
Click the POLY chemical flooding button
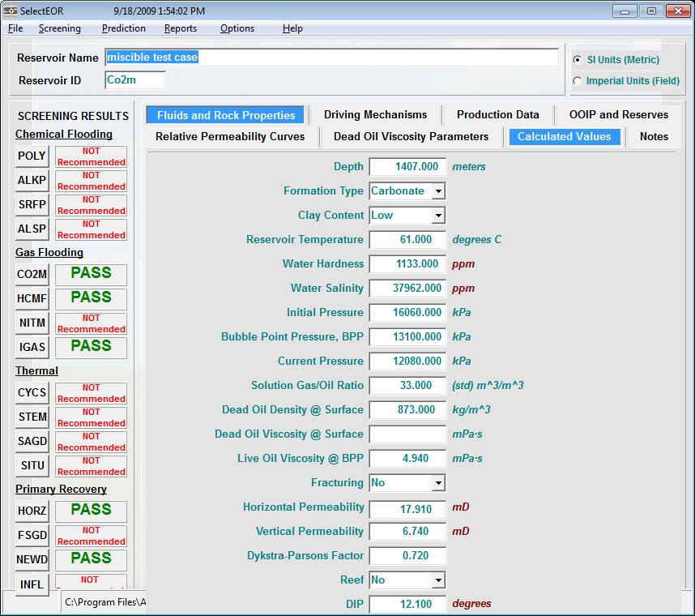click(x=32, y=156)
